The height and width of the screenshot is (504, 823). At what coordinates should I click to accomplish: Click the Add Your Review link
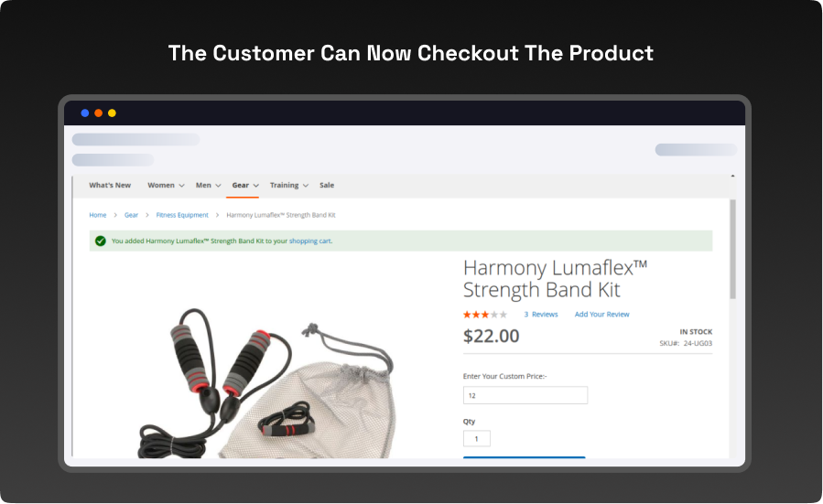601,315
